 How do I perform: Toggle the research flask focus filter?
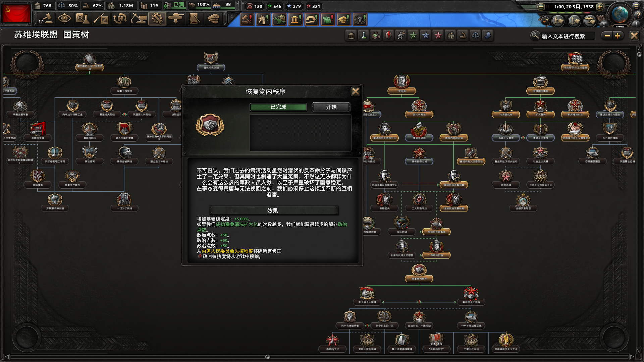[x=364, y=36]
